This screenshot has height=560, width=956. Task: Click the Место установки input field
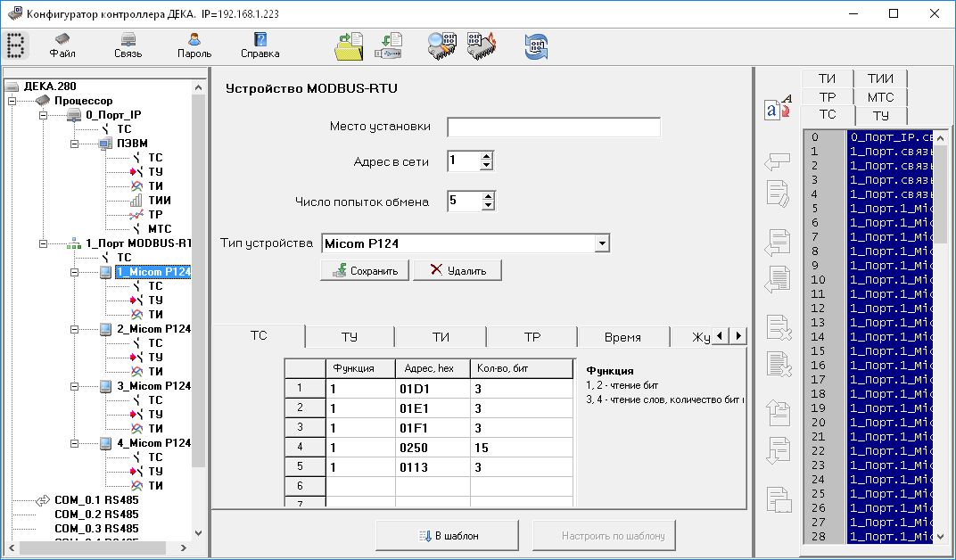[553, 128]
